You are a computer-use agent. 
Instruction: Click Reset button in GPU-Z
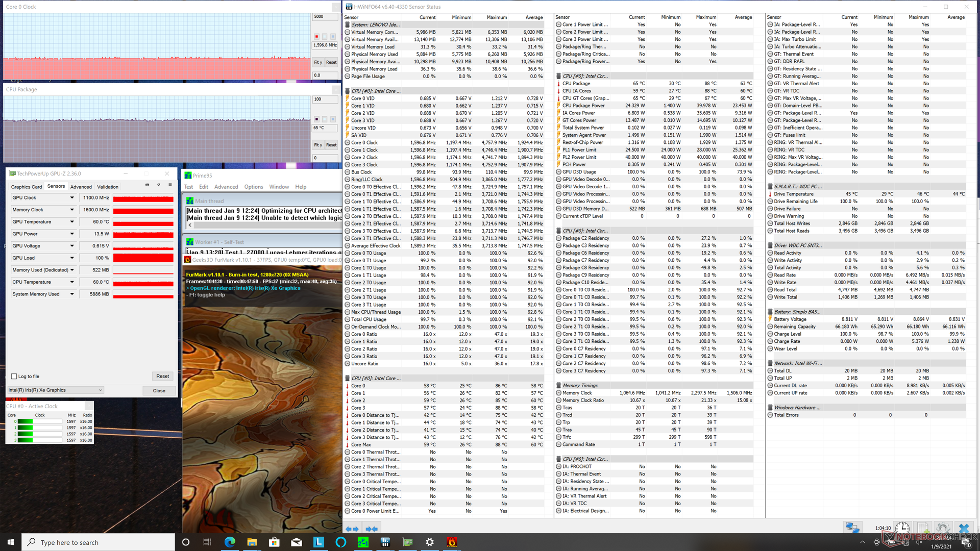[163, 377]
